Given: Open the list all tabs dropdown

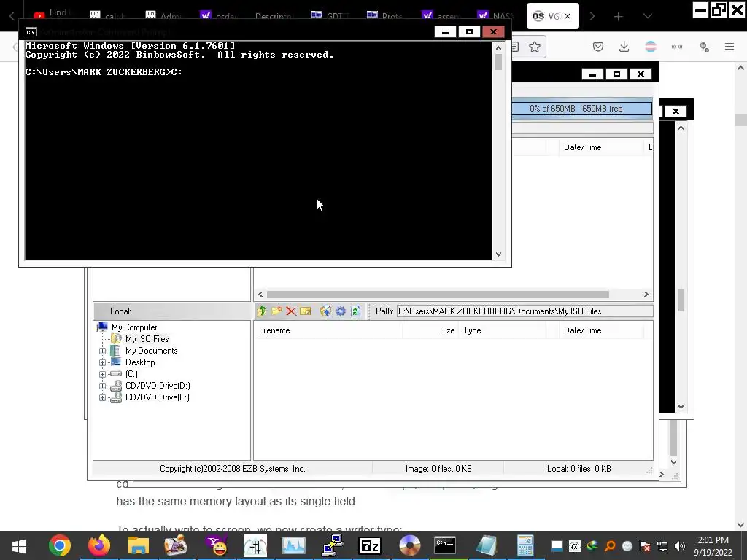Looking at the screenshot, I should (648, 16).
